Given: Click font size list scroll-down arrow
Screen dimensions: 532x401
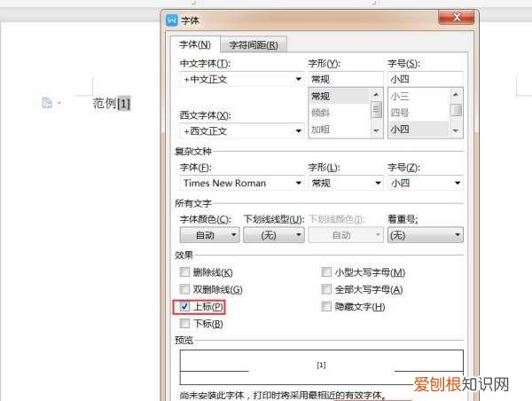Looking at the screenshot, I should coord(456,130).
